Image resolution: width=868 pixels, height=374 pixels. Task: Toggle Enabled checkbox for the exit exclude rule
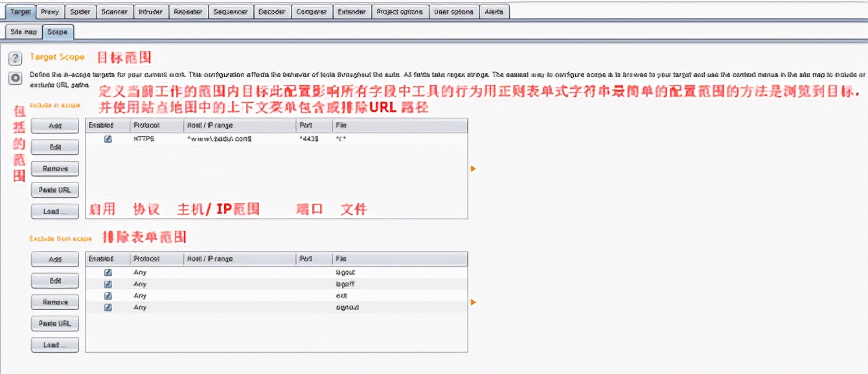pos(108,296)
